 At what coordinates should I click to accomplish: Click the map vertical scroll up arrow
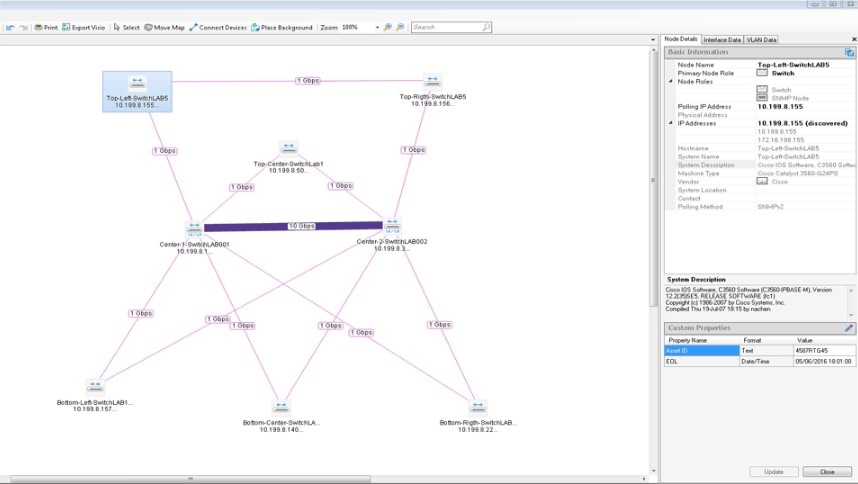pyautogui.click(x=653, y=50)
